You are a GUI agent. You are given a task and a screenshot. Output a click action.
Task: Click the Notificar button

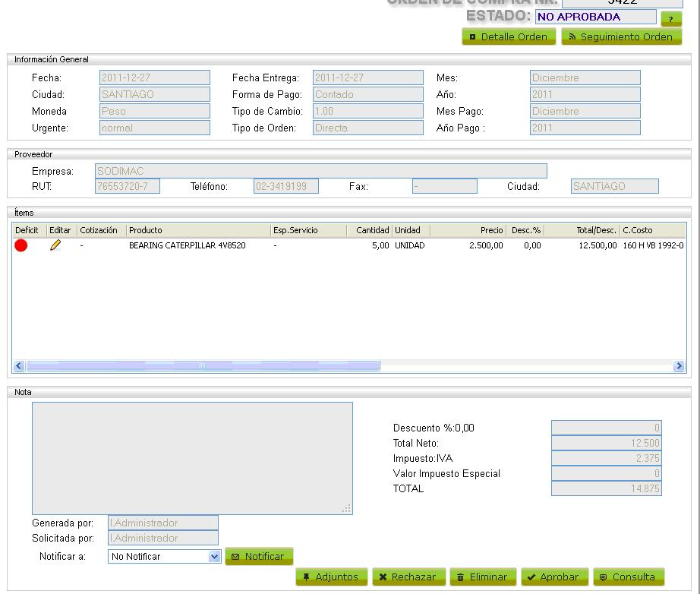259,557
